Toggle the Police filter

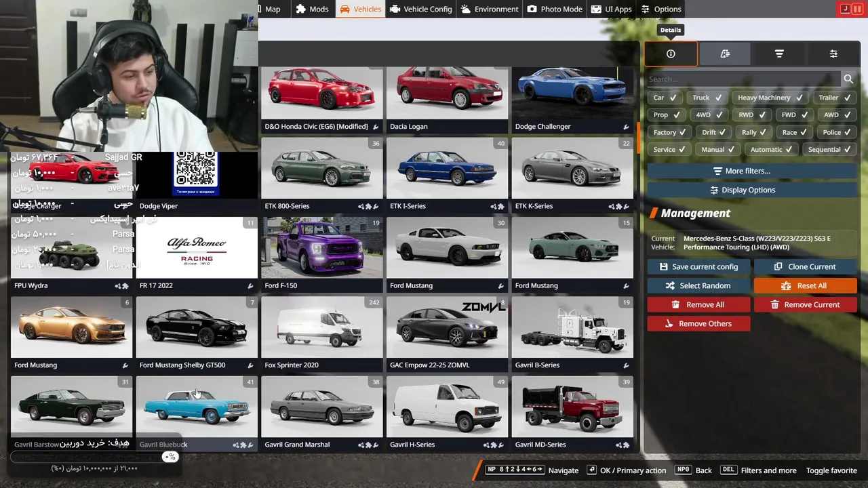(x=836, y=132)
